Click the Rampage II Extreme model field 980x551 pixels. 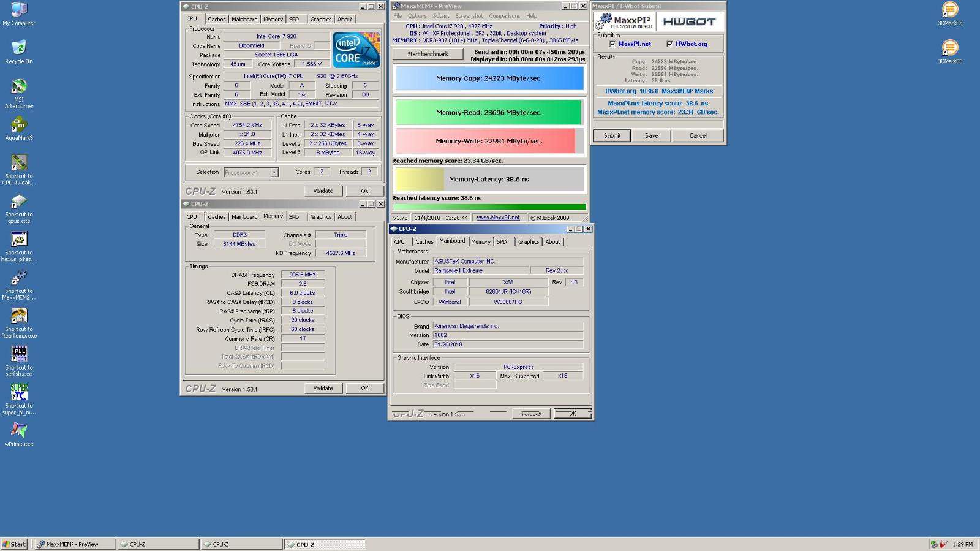tap(481, 271)
